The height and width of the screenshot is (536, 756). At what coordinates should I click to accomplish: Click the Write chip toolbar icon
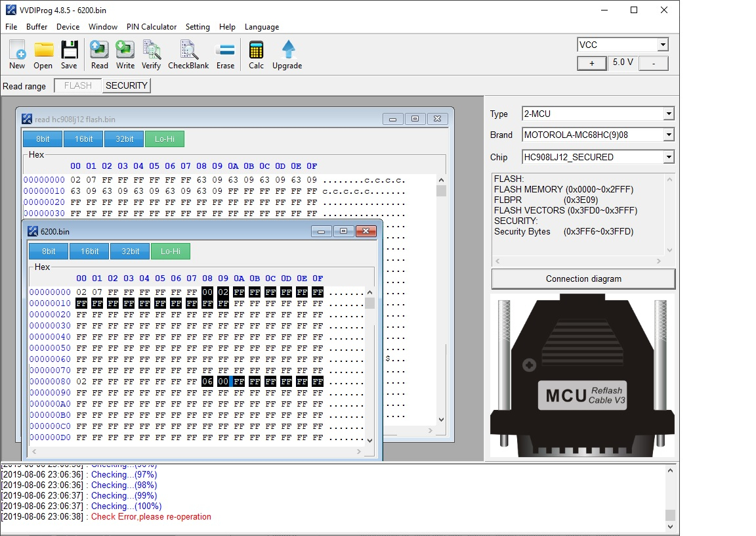pos(125,51)
